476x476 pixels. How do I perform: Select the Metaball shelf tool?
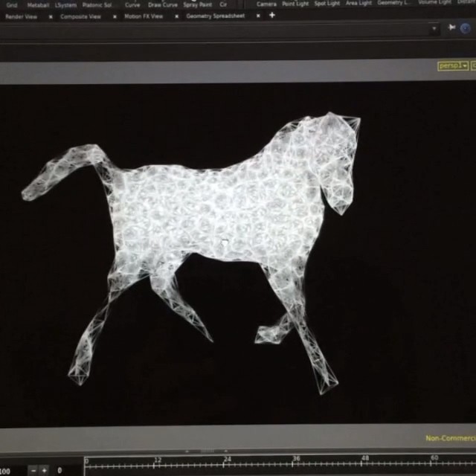[38, 4]
